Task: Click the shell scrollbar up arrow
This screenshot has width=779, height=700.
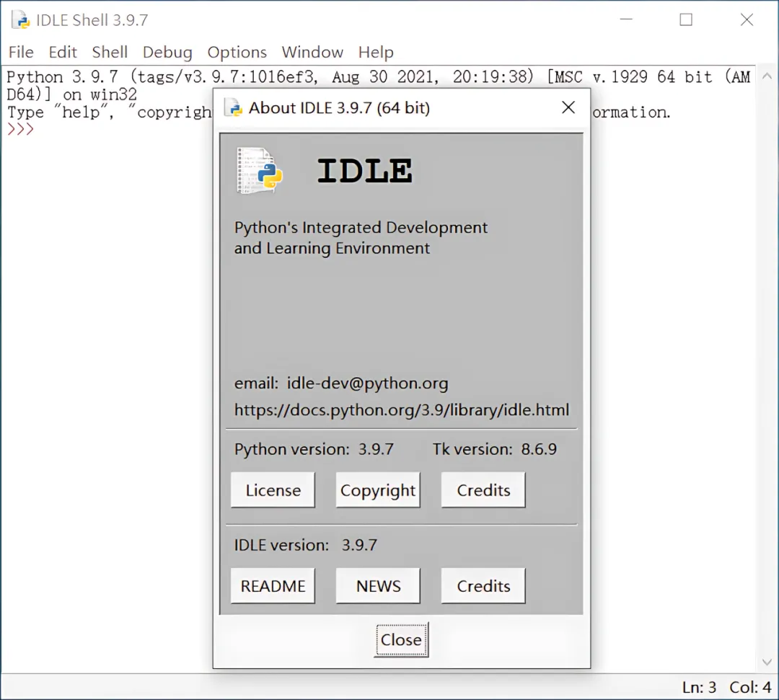Action: click(767, 76)
